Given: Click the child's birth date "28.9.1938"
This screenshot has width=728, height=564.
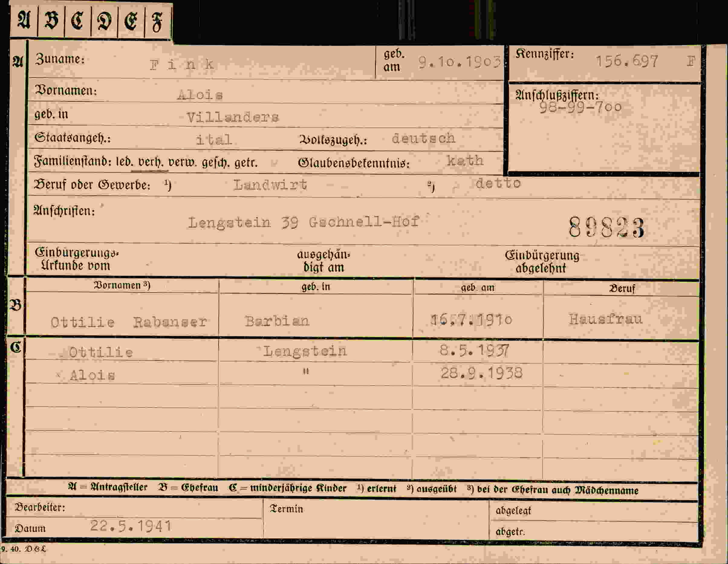Looking at the screenshot, I should [481, 373].
